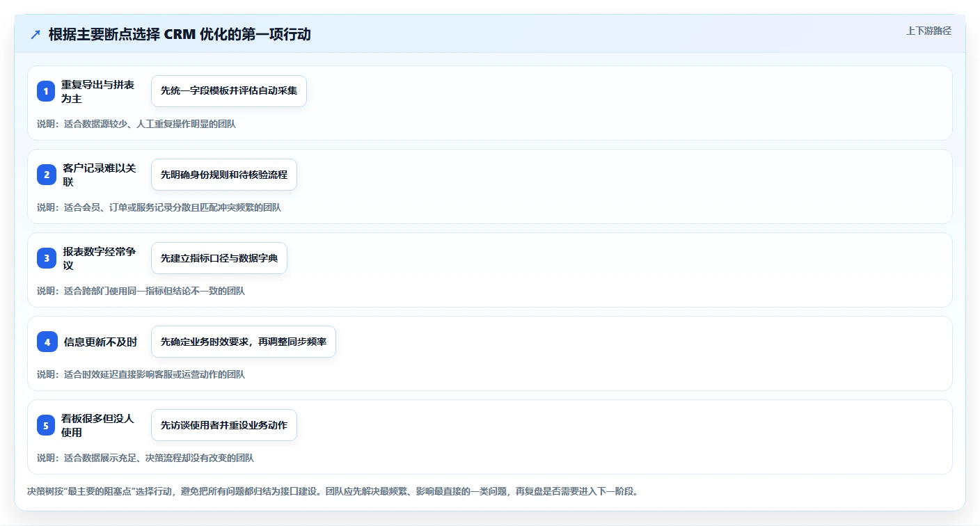Select the 先明确身份规则和待核验流程 action
This screenshot has width=980, height=526.
click(x=224, y=175)
